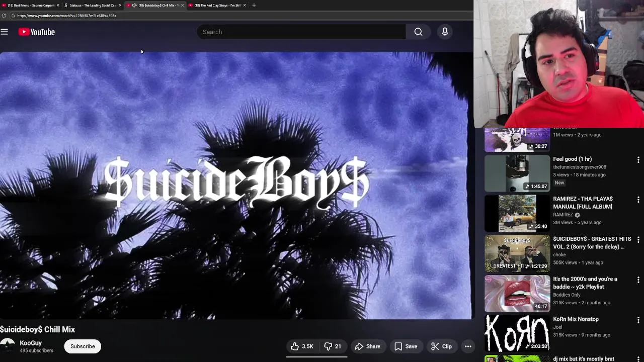Click 'dj mix but it's mostly brat' title
The image size is (644, 362).
pyautogui.click(x=584, y=359)
